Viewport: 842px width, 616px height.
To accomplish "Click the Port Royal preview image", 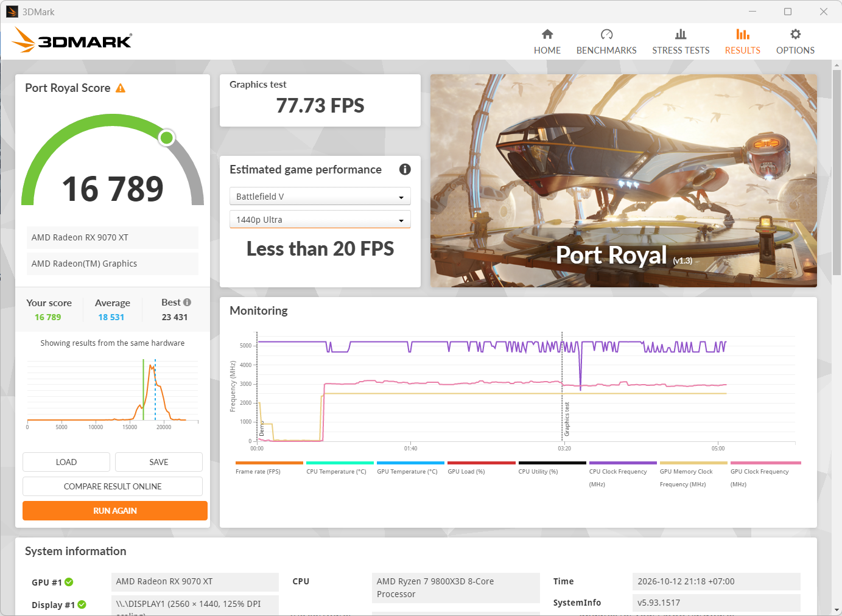I will (x=623, y=181).
